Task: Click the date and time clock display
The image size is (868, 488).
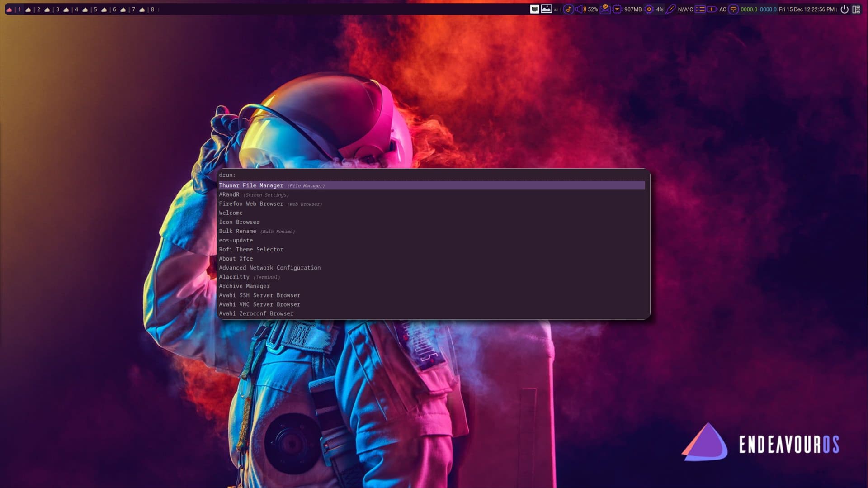Action: [807, 9]
